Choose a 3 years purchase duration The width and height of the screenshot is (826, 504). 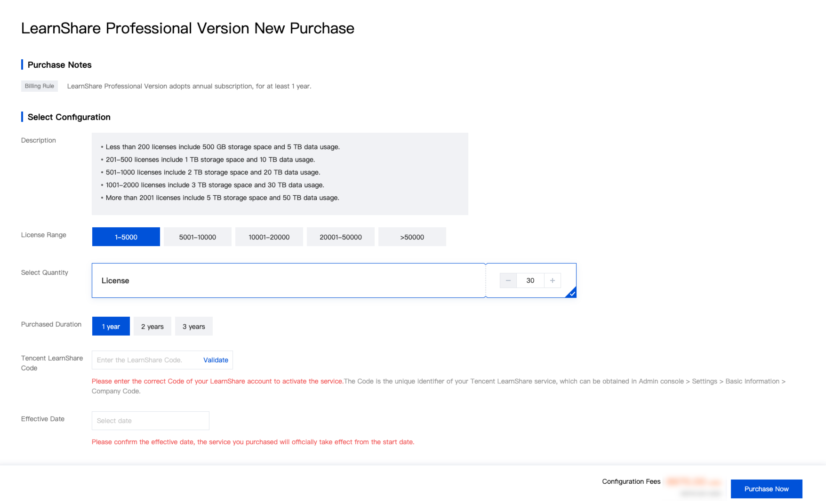coord(193,326)
